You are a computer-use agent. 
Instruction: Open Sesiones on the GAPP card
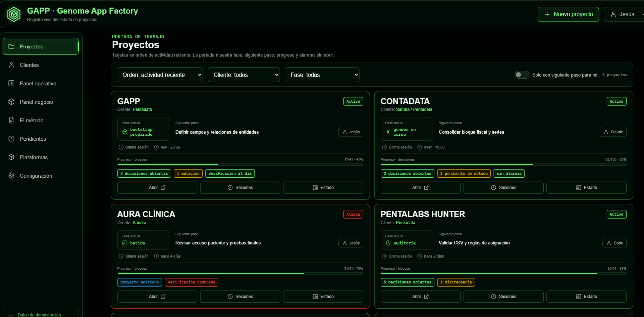240,187
